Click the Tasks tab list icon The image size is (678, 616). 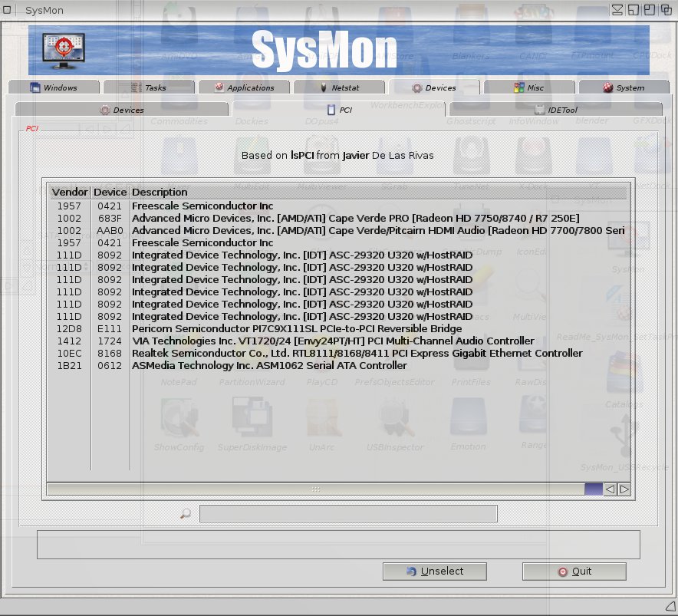137,87
